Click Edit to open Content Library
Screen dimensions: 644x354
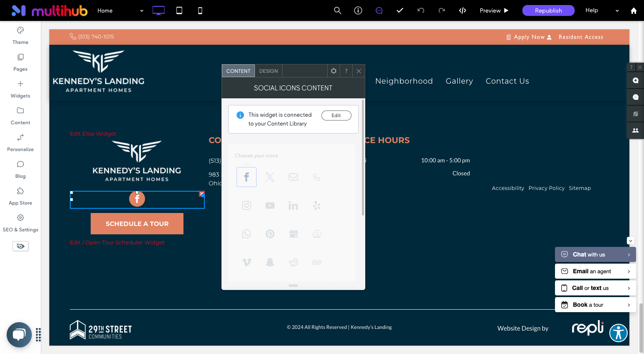point(336,115)
